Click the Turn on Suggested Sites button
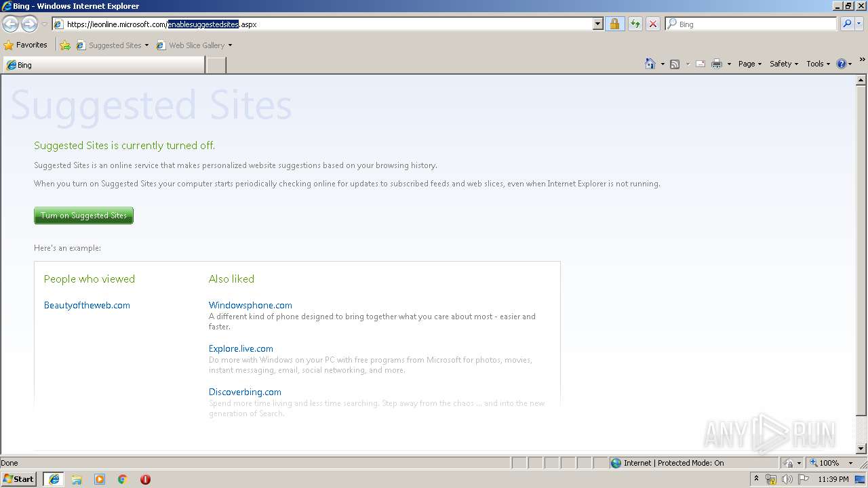Screen dimensions: 868x488 [83, 216]
